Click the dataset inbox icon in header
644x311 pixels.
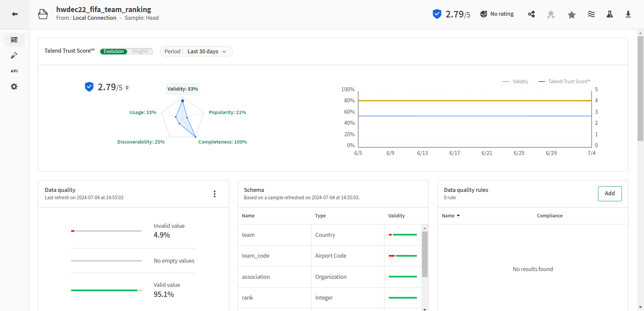43,14
